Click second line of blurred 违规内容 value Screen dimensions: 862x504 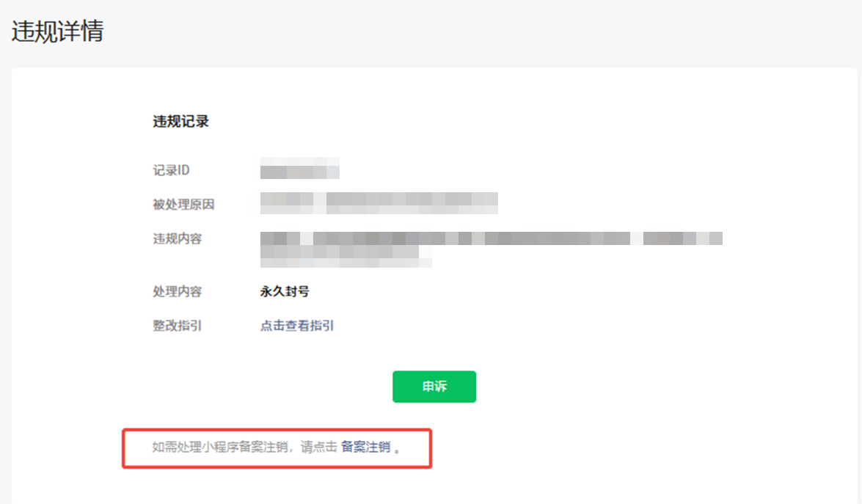click(x=345, y=255)
